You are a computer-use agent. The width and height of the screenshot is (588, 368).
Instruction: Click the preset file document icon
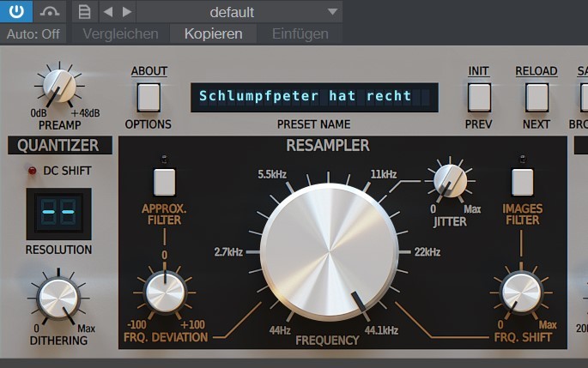coord(83,12)
